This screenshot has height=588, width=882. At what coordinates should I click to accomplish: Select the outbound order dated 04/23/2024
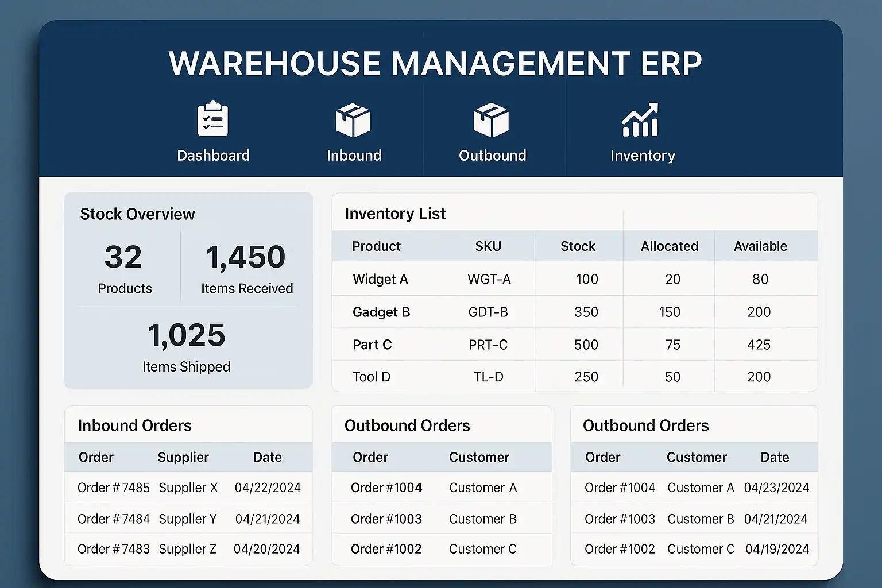coord(776,488)
